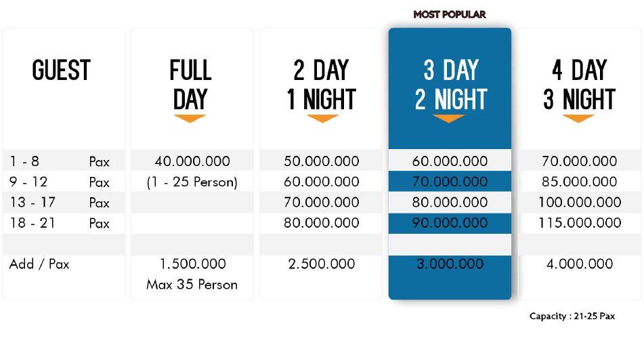Image resolution: width=644 pixels, height=345 pixels.
Task: Click the orange arrow under 4 Day 3 Night
Action: [x=578, y=119]
